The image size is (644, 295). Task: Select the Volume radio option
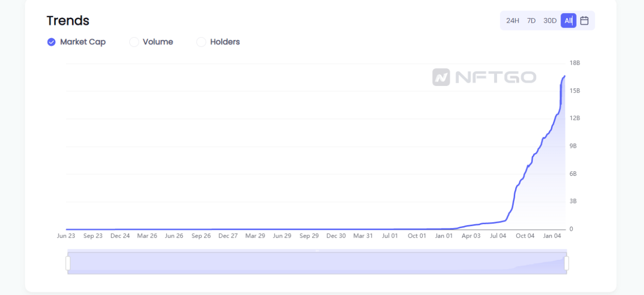(151, 42)
